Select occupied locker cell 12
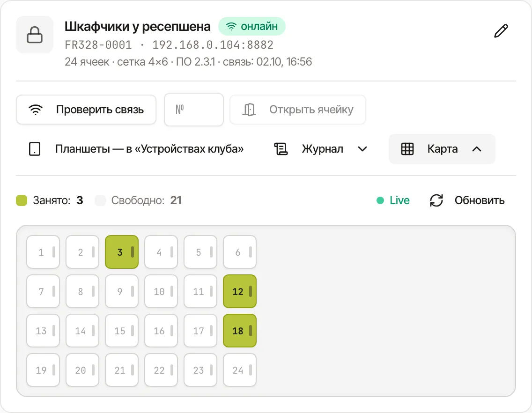Viewport: 532px width, 413px height. tap(240, 292)
